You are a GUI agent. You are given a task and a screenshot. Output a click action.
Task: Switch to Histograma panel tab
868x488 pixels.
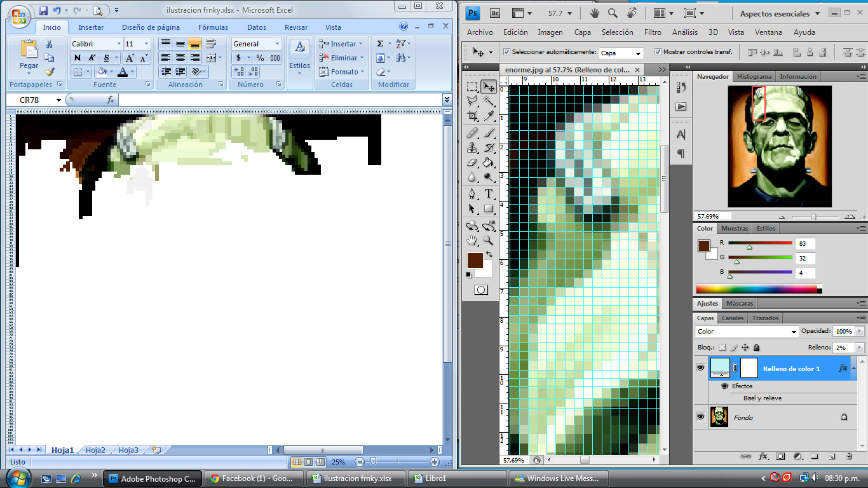click(x=754, y=76)
